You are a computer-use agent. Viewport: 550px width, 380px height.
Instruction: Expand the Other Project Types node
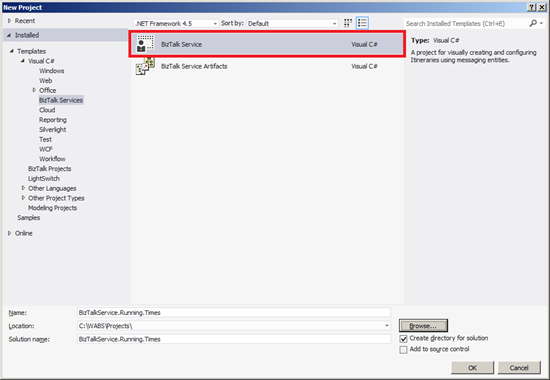click(x=23, y=198)
